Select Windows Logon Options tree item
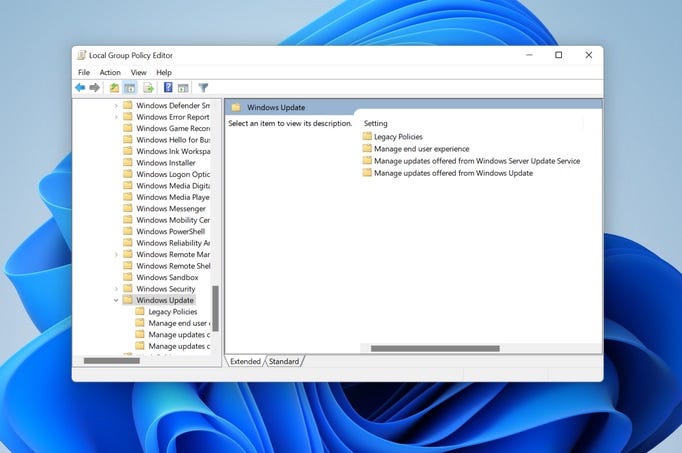682x453 pixels. 173,174
